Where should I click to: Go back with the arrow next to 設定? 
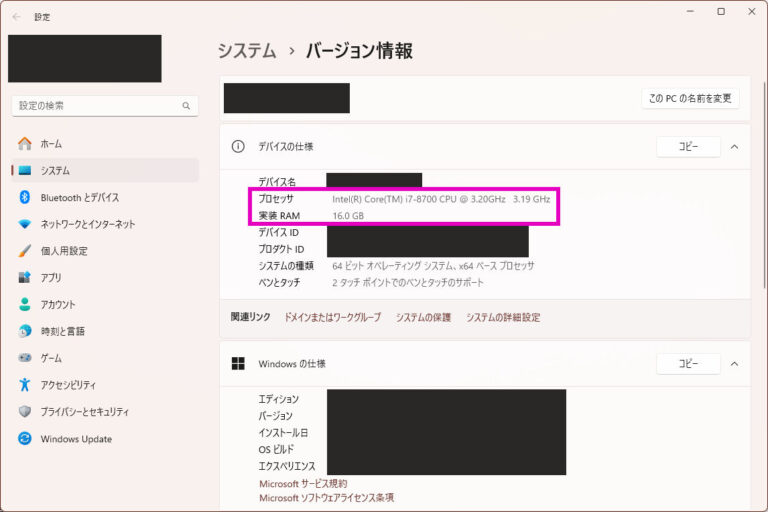[16, 17]
